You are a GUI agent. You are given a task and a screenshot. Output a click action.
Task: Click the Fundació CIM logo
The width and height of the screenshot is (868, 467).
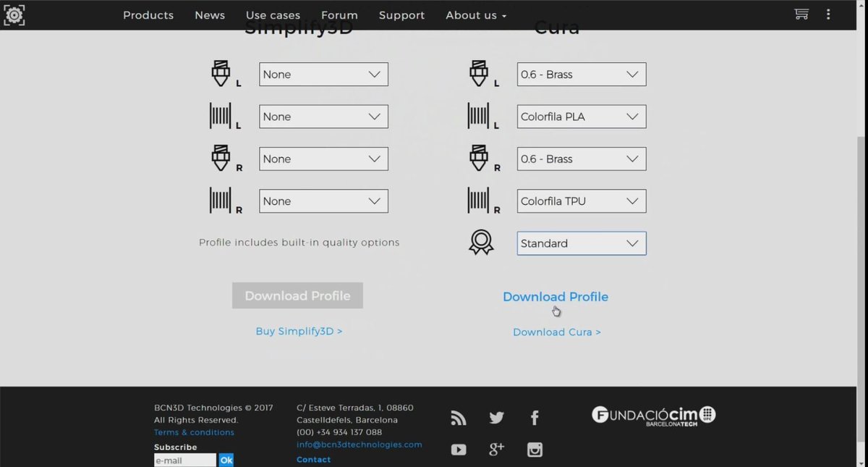tap(654, 416)
